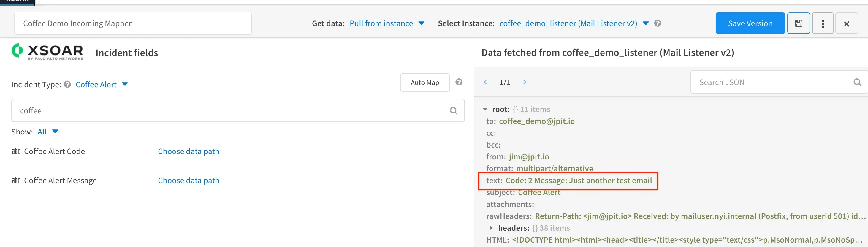This screenshot has width=868, height=247.
Task: Click the floppy disk save icon
Action: click(798, 23)
